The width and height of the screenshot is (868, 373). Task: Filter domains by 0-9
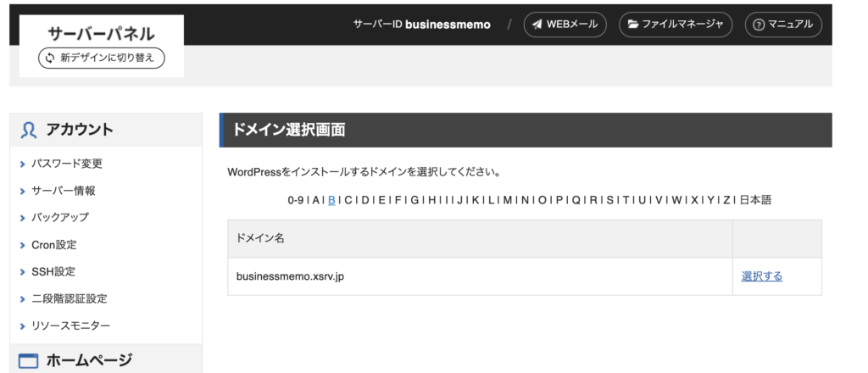[x=296, y=200]
